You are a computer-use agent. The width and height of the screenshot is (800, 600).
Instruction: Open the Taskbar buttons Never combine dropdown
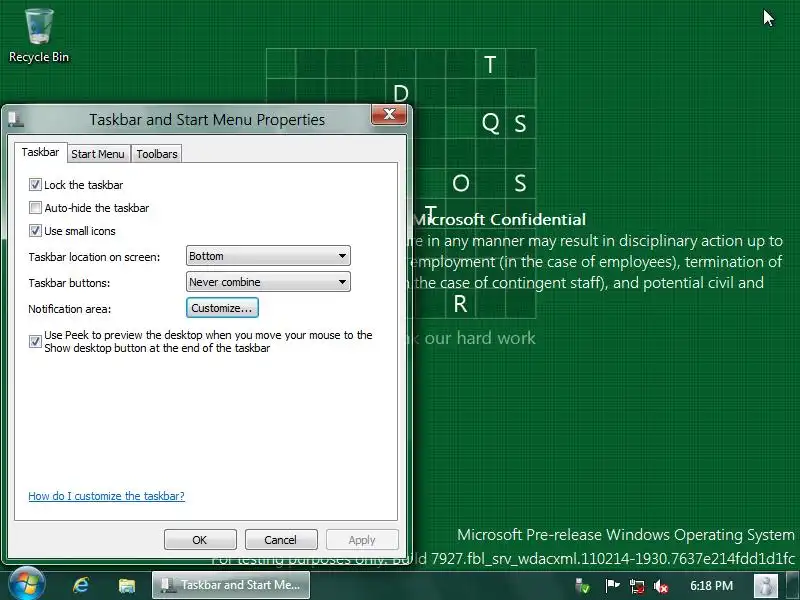click(x=268, y=282)
